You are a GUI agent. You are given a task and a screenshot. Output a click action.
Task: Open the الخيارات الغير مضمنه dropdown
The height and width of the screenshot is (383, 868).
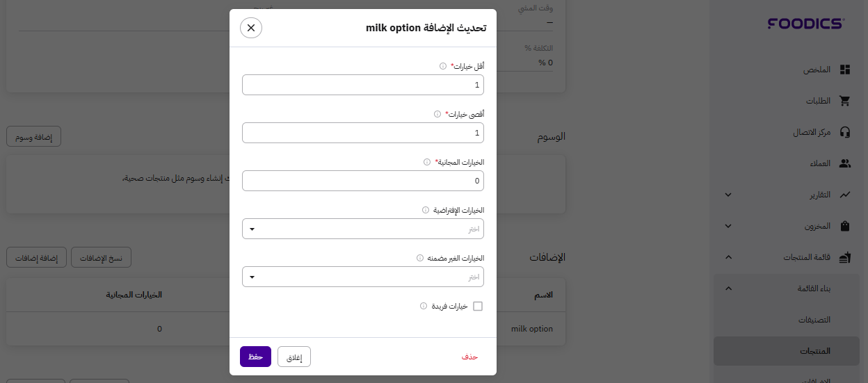363,277
